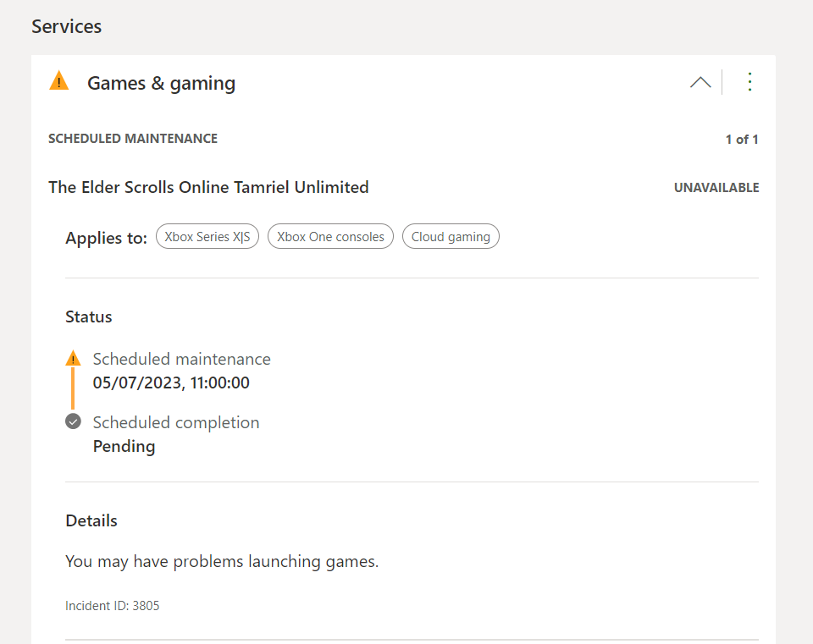Viewport: 813px width, 644px height.
Task: Select the date 05/07/2023, 11:00:00
Action: tap(171, 383)
